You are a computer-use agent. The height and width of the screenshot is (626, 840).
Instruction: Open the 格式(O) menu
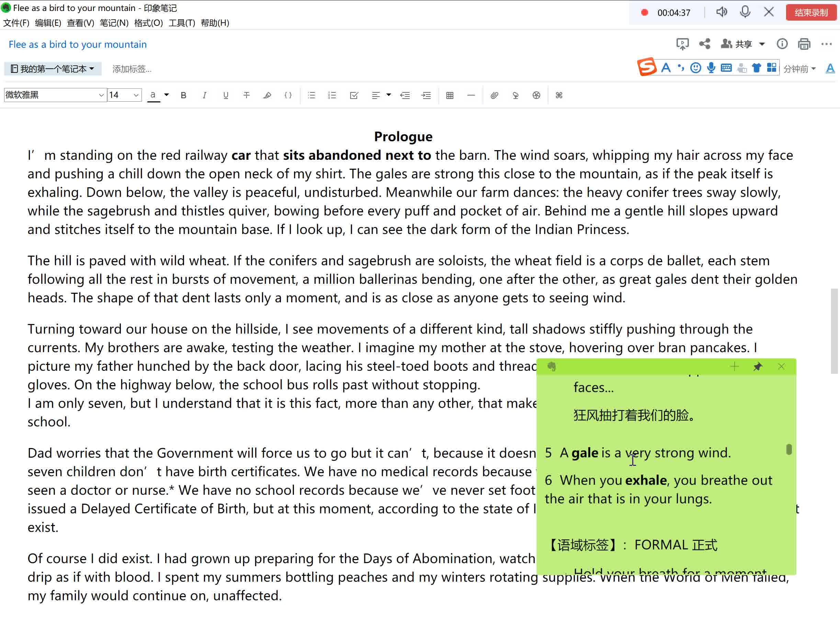(148, 23)
